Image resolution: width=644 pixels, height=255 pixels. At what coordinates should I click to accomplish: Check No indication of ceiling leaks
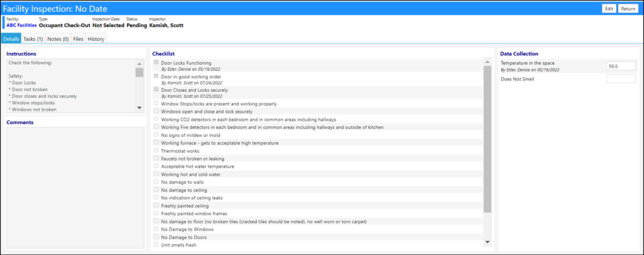point(156,198)
